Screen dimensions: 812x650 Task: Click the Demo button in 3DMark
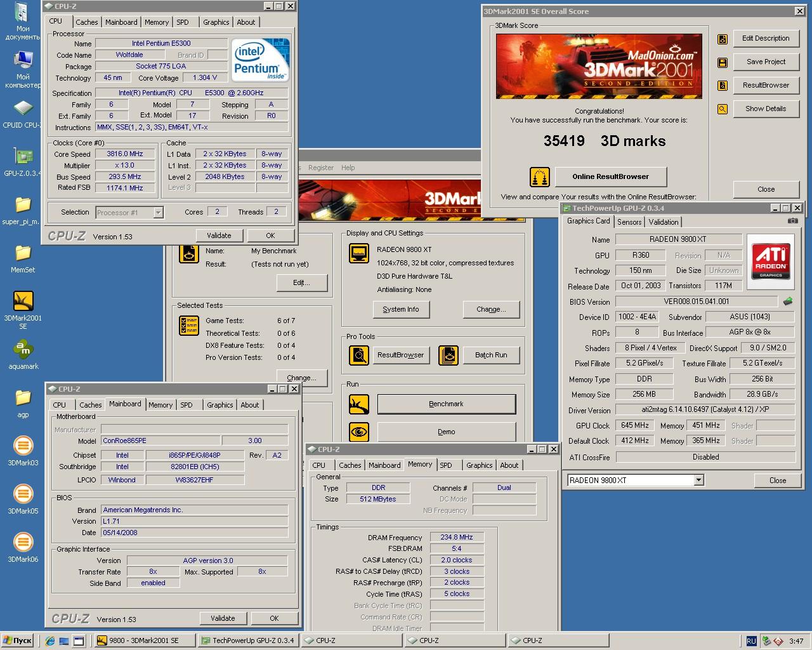(x=446, y=432)
